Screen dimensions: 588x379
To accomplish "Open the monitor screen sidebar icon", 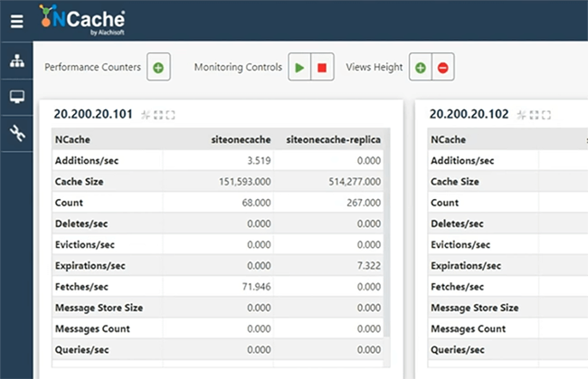I will (x=17, y=97).
